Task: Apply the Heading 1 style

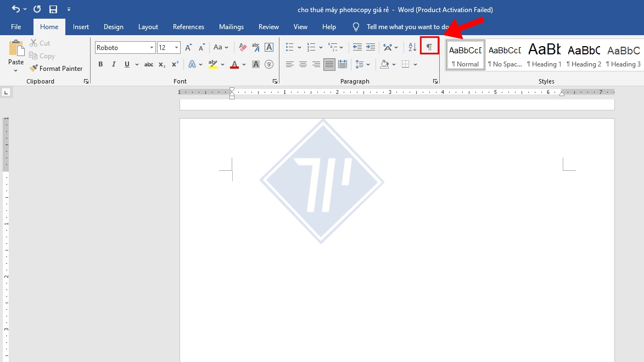Action: click(x=544, y=55)
